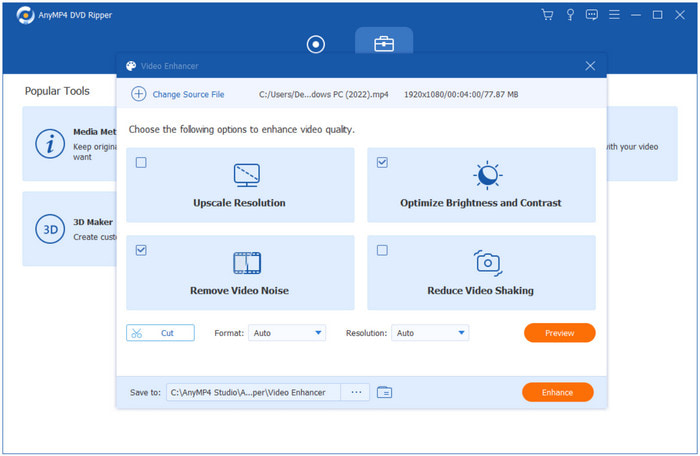The height and width of the screenshot is (456, 700).
Task: Click the brightness and contrast sun icon
Action: click(488, 175)
